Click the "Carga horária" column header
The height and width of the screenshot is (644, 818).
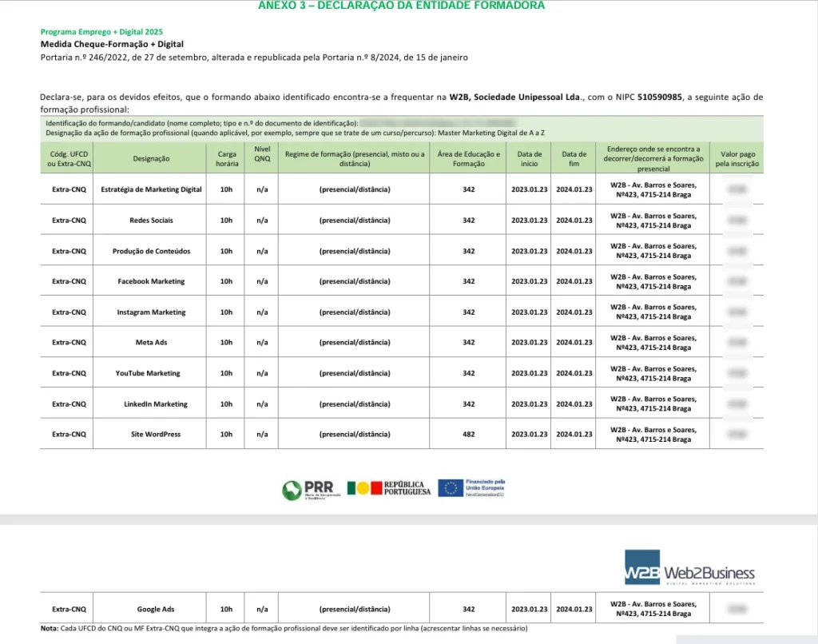point(226,158)
